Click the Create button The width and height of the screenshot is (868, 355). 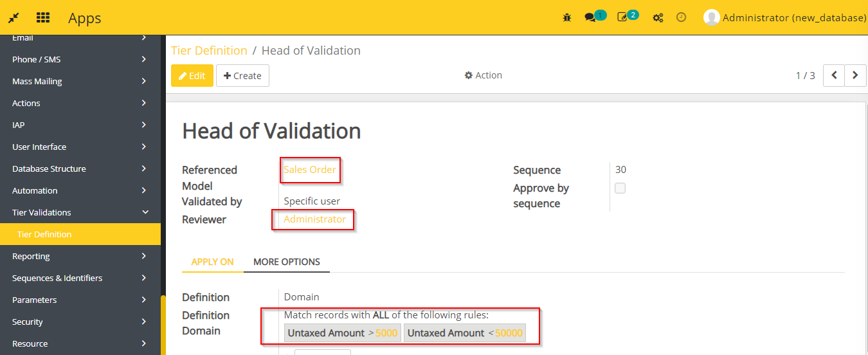(242, 75)
